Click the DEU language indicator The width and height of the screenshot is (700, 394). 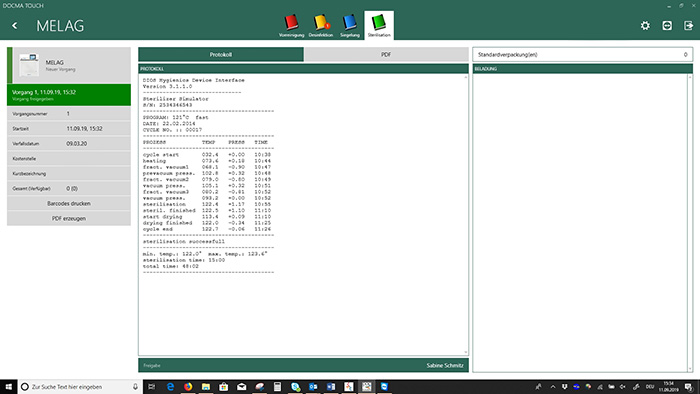pyautogui.click(x=650, y=387)
